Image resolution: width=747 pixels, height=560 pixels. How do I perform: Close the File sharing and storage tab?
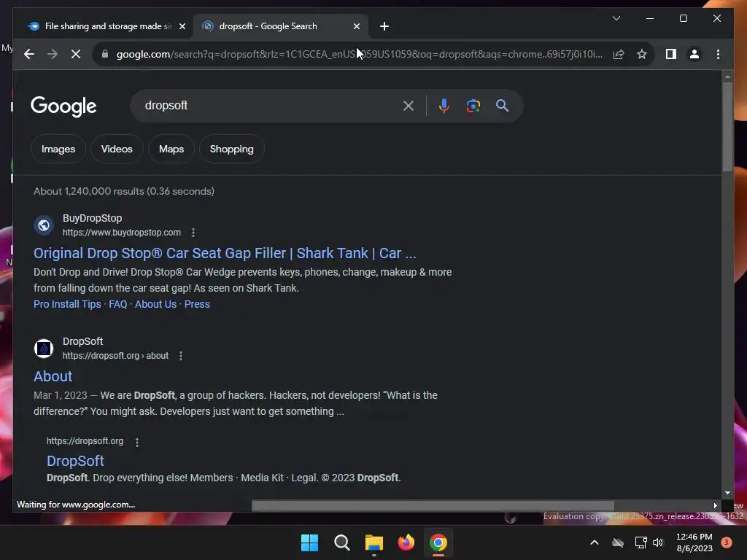(x=182, y=26)
